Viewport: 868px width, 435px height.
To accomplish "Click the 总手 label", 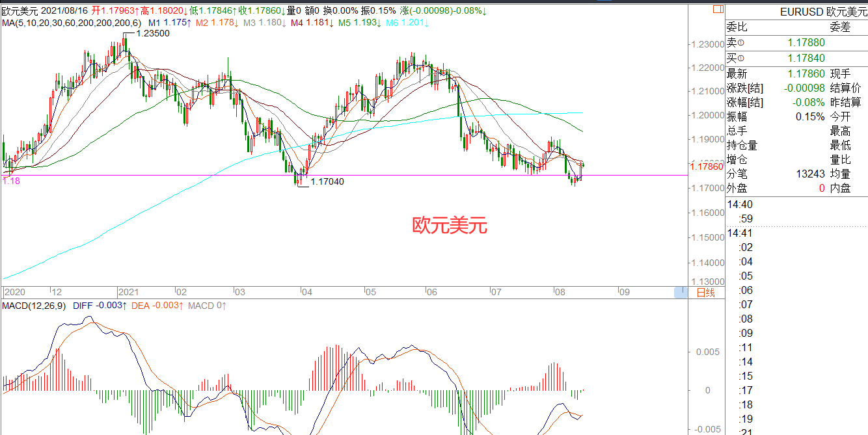I will tap(737, 131).
